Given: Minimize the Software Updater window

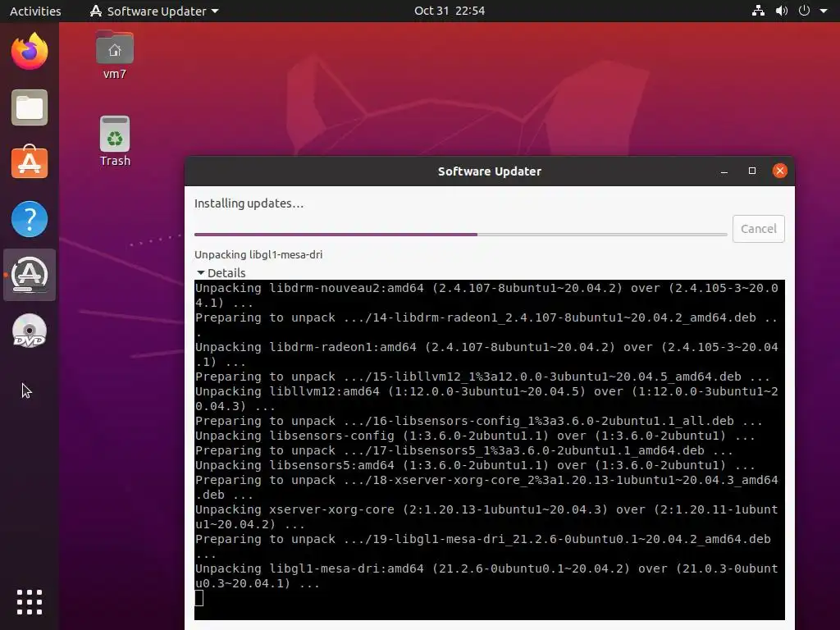Looking at the screenshot, I should (724, 171).
